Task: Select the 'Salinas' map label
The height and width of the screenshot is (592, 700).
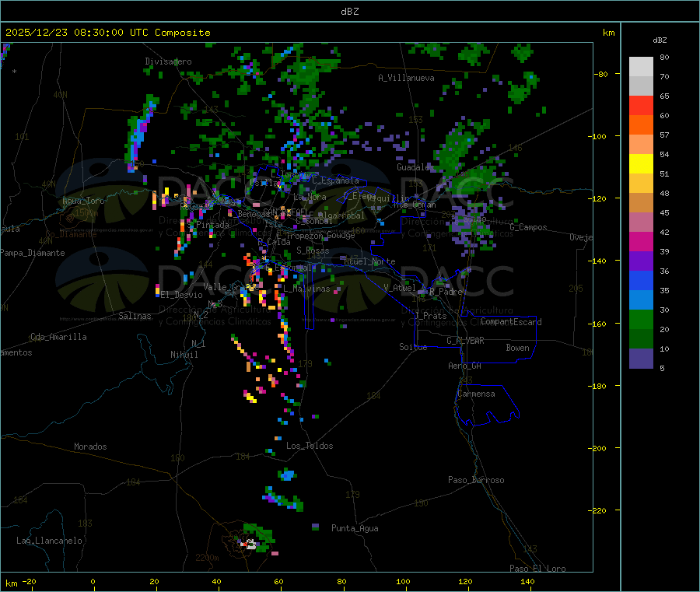Action: pos(135,316)
